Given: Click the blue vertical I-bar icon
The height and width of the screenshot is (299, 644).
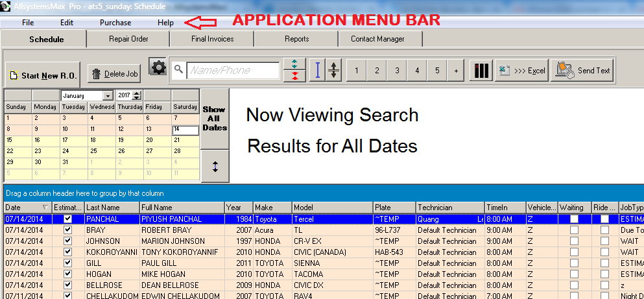Looking at the screenshot, I should click(318, 70).
